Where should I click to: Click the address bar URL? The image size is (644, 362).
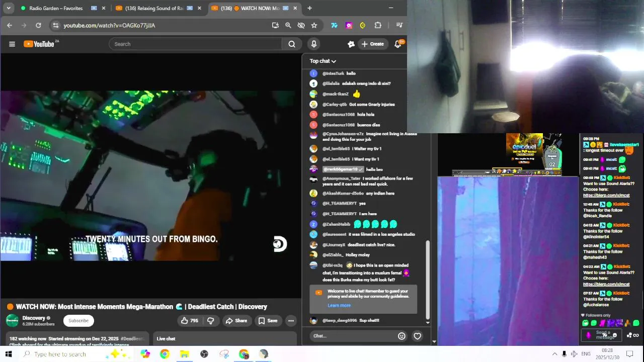click(x=109, y=25)
